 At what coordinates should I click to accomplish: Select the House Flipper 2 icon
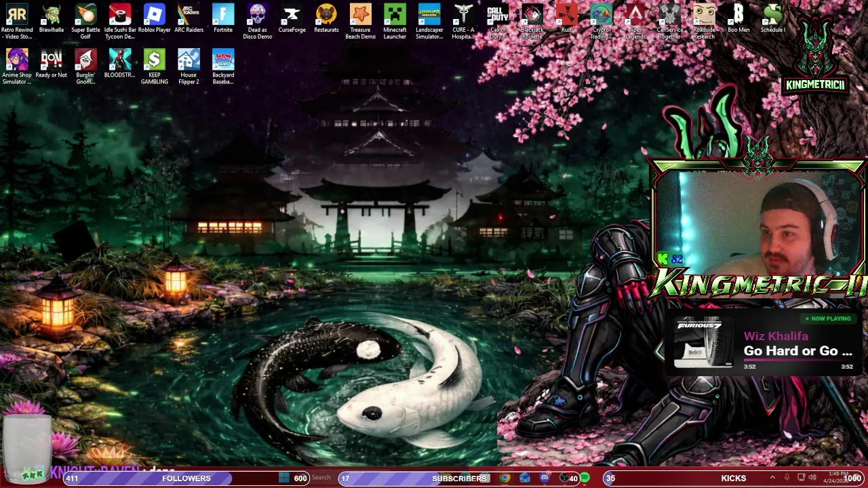[189, 67]
